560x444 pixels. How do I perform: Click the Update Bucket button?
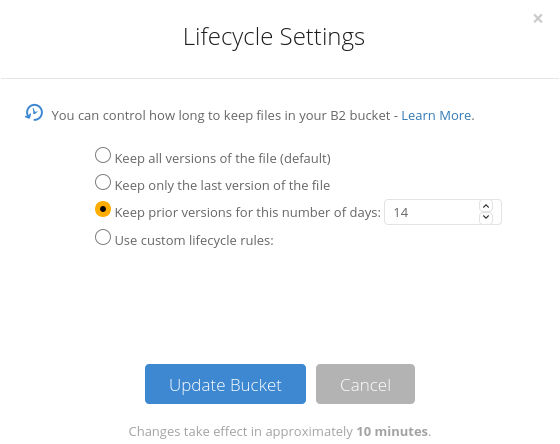click(x=225, y=384)
